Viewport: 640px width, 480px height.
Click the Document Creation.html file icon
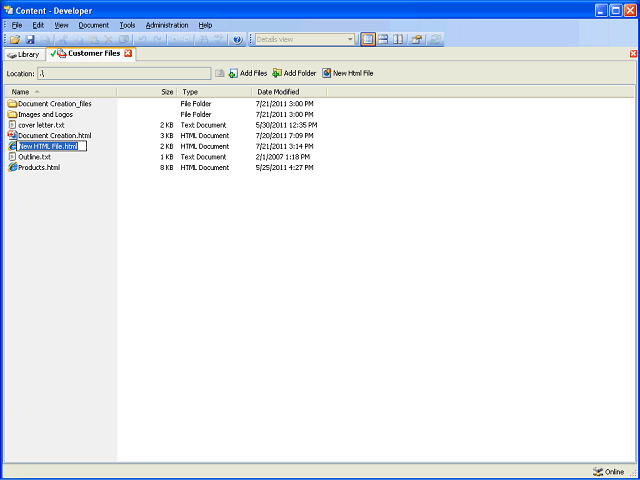click(x=13, y=135)
